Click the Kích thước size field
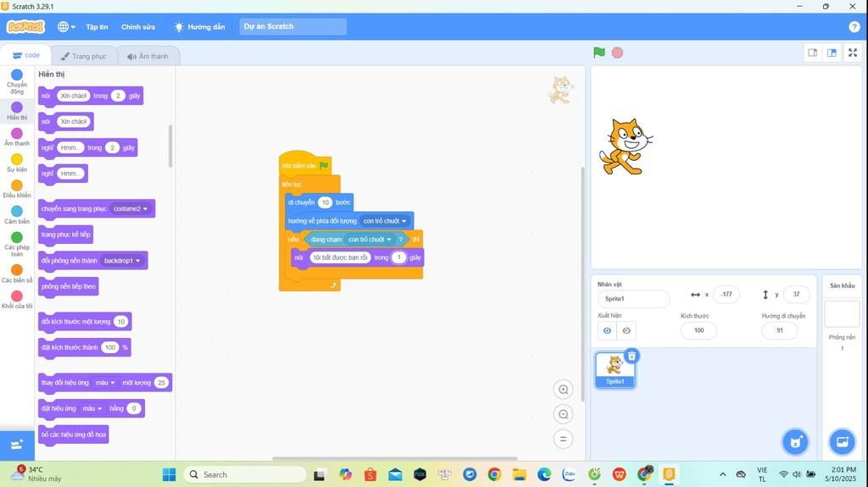The height and width of the screenshot is (487, 868). point(698,330)
